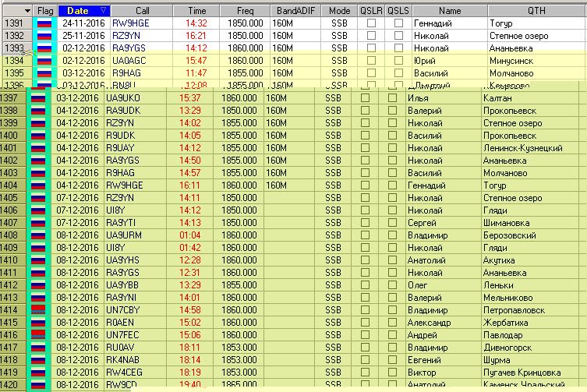Tick QSLS checkbox for UA0AGC row
Screen dimensions: 587x392
click(x=398, y=60)
